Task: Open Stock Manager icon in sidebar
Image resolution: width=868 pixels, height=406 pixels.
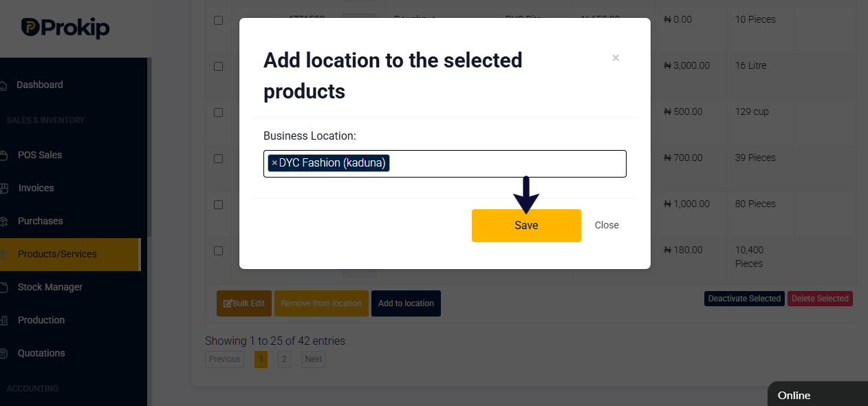Action: tap(3, 288)
